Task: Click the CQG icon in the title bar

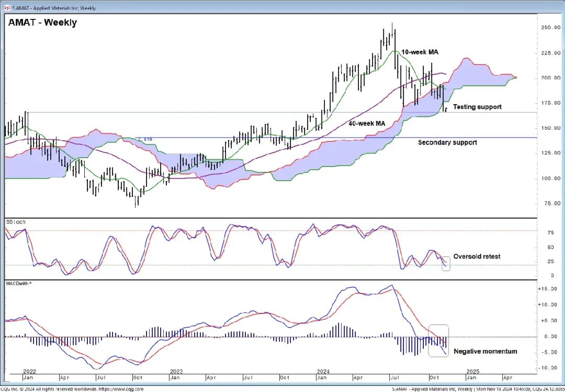Action: point(6,7)
